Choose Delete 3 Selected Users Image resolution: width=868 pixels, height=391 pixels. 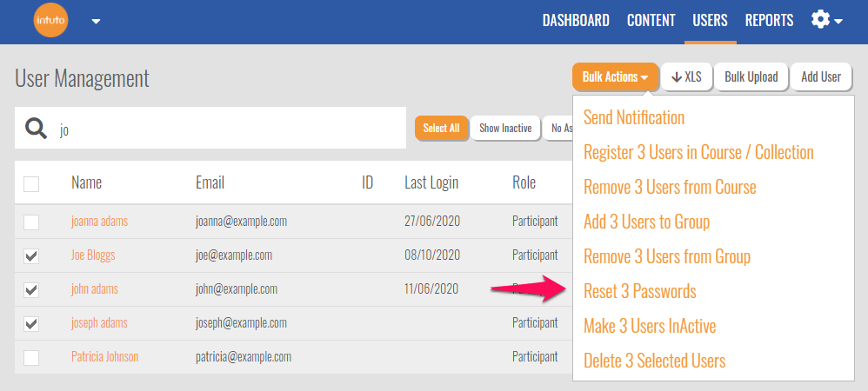pyautogui.click(x=654, y=361)
